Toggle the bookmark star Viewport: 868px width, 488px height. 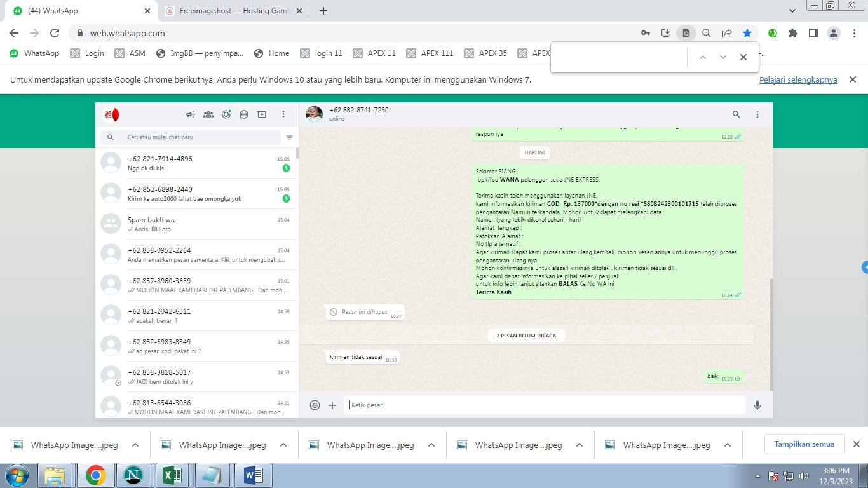pyautogui.click(x=747, y=33)
